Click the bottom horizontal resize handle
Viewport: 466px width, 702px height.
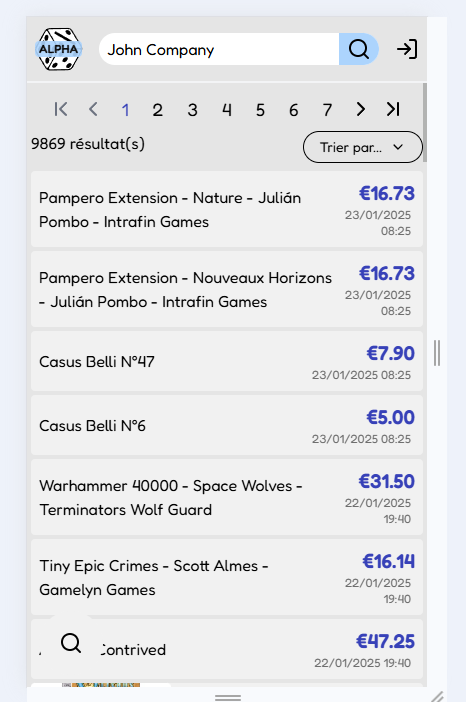click(228, 698)
